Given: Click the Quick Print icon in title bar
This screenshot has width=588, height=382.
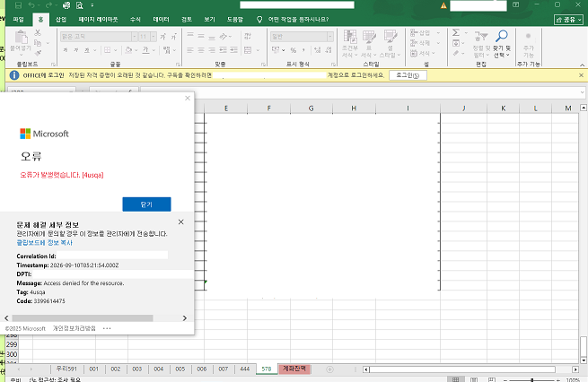Looking at the screenshot, I should point(66,5).
